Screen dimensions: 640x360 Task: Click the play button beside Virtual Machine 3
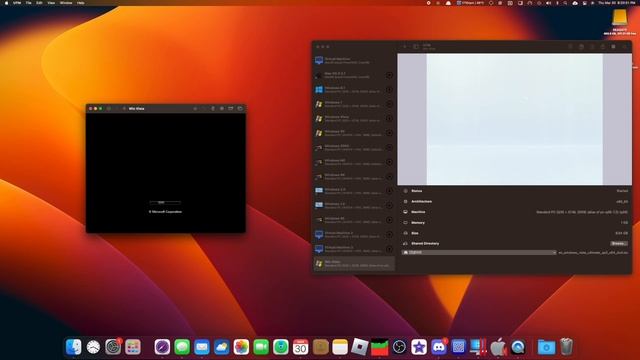[x=389, y=249]
